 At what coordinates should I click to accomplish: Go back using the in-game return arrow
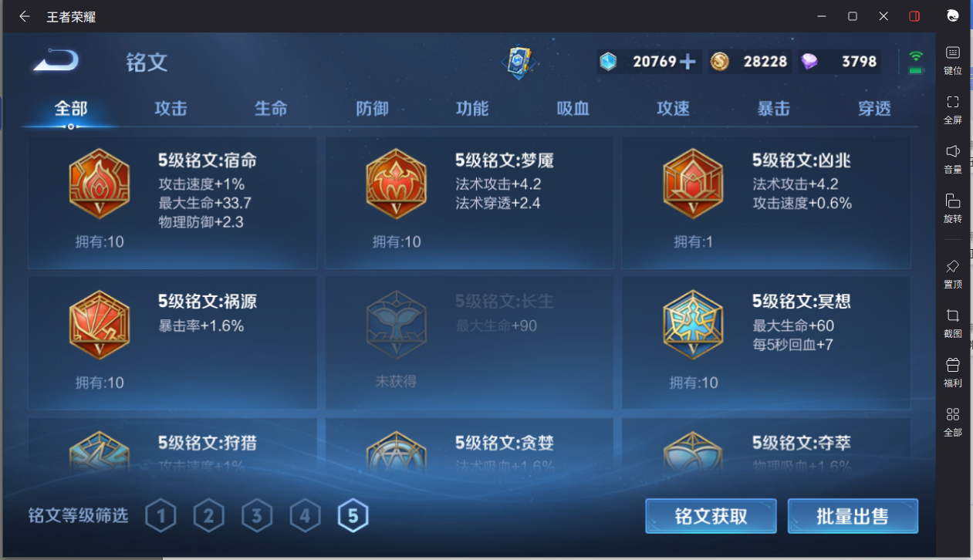pyautogui.click(x=56, y=60)
